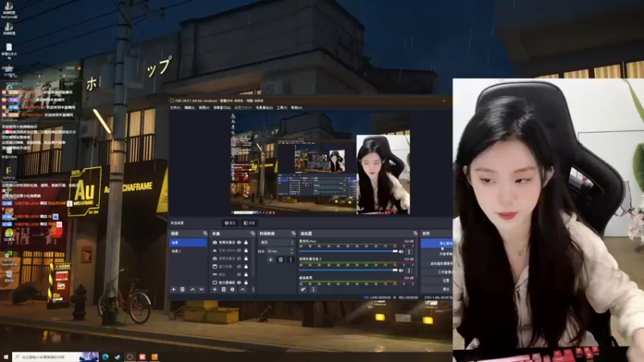644x362 pixels.
Task: Add a transition with the plus icon
Action: pyautogui.click(x=270, y=259)
